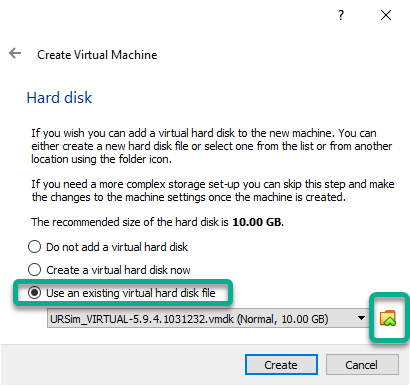Select Use an existing virtual hard disk file
This screenshot has width=410, height=386.
click(x=122, y=293)
